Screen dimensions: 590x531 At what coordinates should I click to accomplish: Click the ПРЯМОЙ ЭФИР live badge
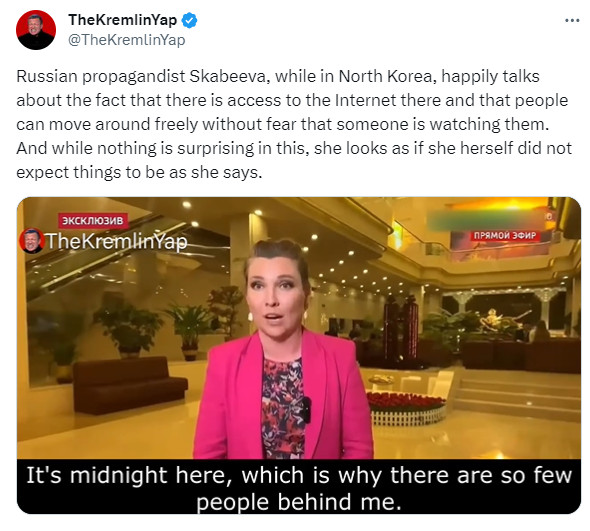point(505,236)
